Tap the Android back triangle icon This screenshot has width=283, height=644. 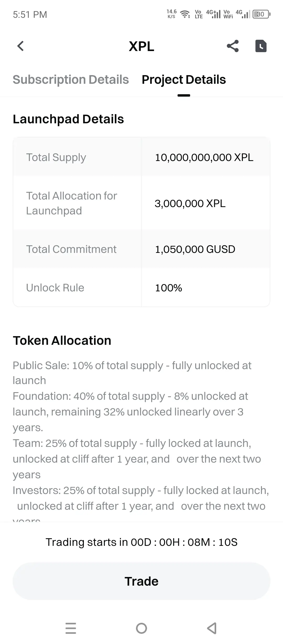212,628
